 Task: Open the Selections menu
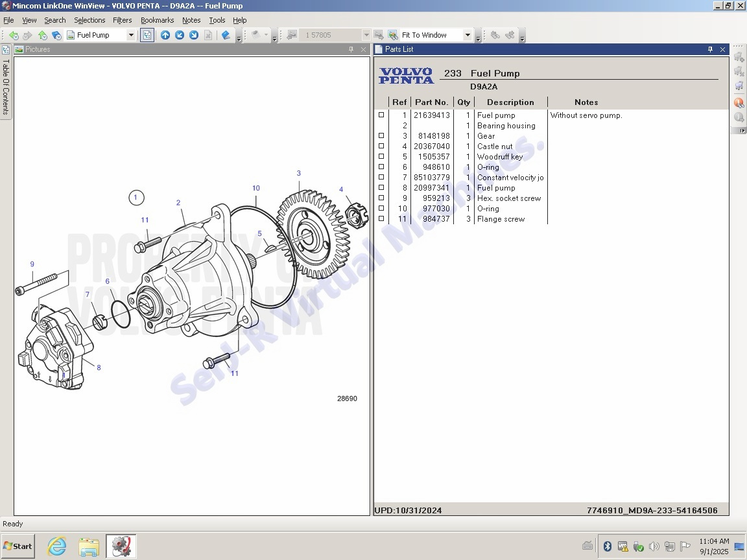[89, 20]
